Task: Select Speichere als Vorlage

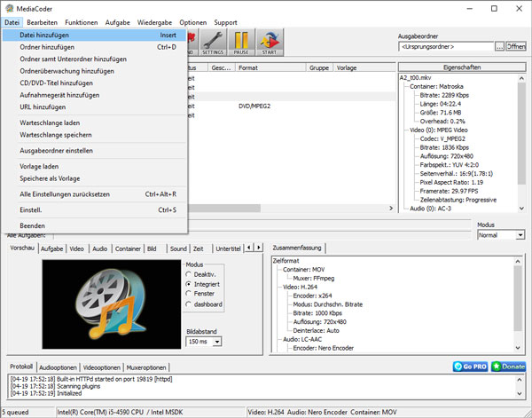Action: pyautogui.click(x=94, y=178)
